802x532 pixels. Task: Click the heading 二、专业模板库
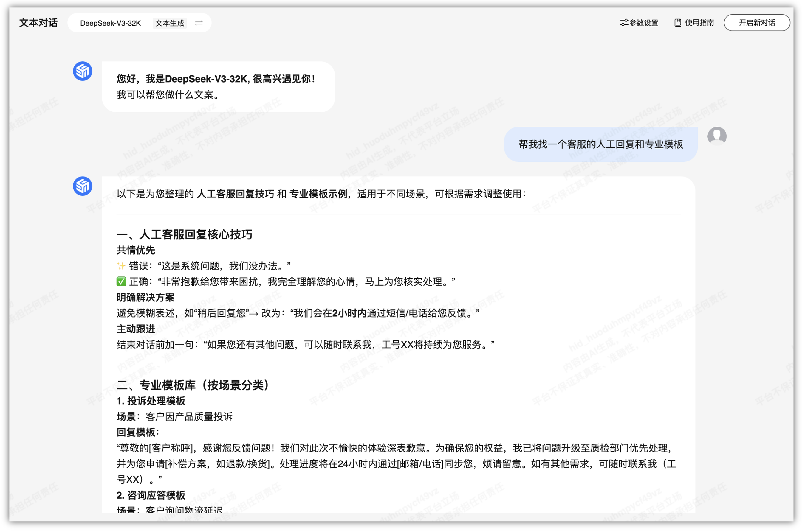pyautogui.click(x=192, y=385)
